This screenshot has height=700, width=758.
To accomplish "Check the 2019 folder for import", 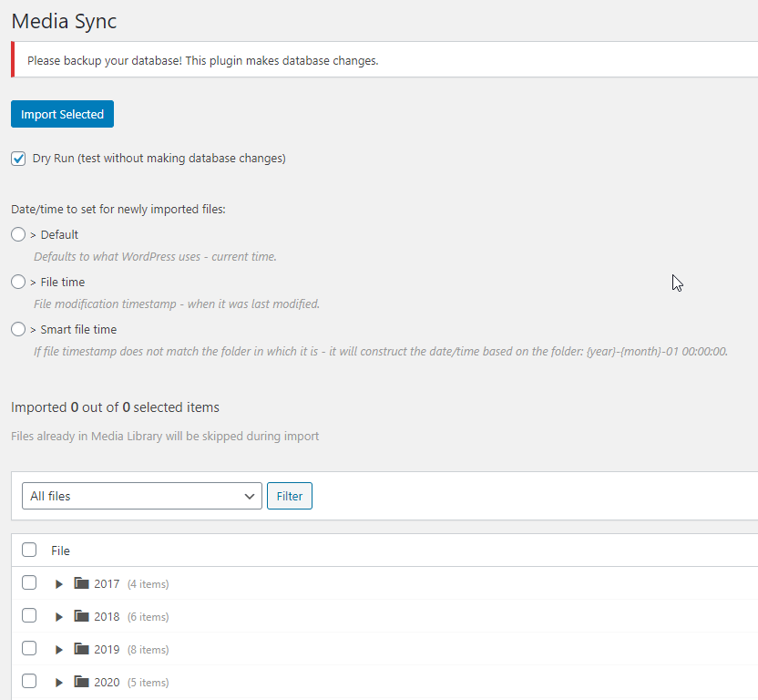I will 28,649.
